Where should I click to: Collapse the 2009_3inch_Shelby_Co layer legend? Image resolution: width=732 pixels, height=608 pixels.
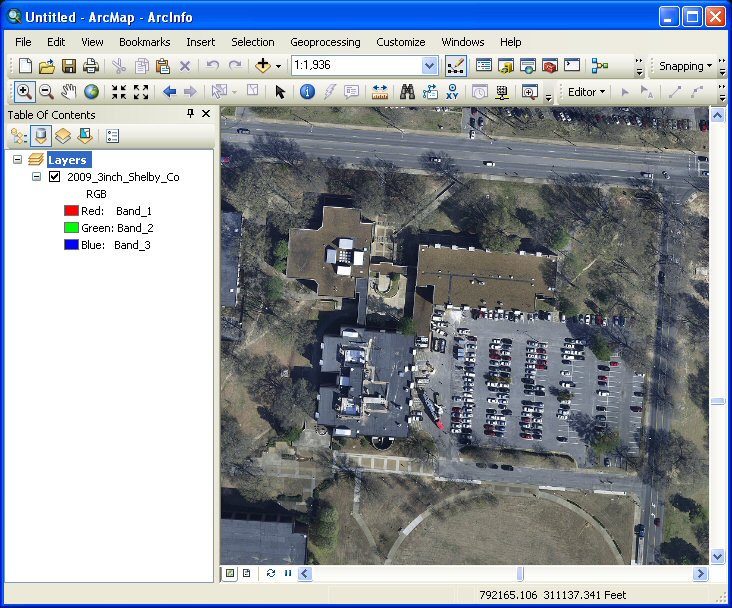pos(36,177)
